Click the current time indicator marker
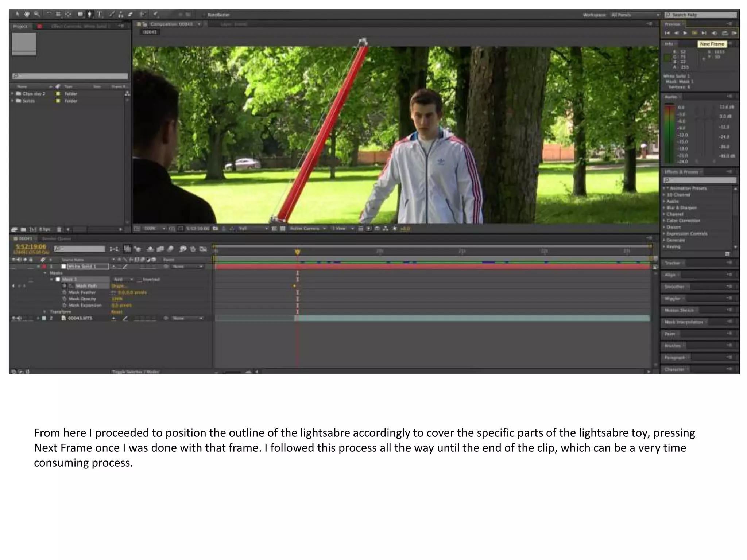 [297, 252]
